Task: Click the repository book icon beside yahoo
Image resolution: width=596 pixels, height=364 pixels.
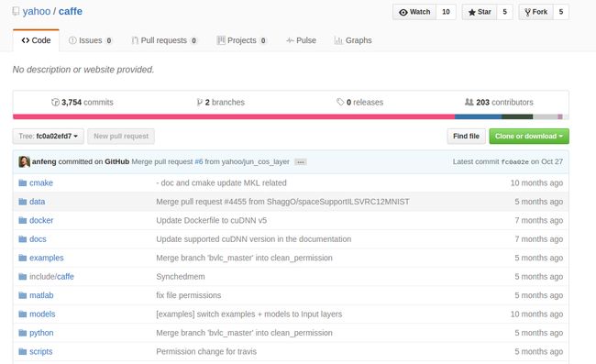Action: click(x=16, y=11)
